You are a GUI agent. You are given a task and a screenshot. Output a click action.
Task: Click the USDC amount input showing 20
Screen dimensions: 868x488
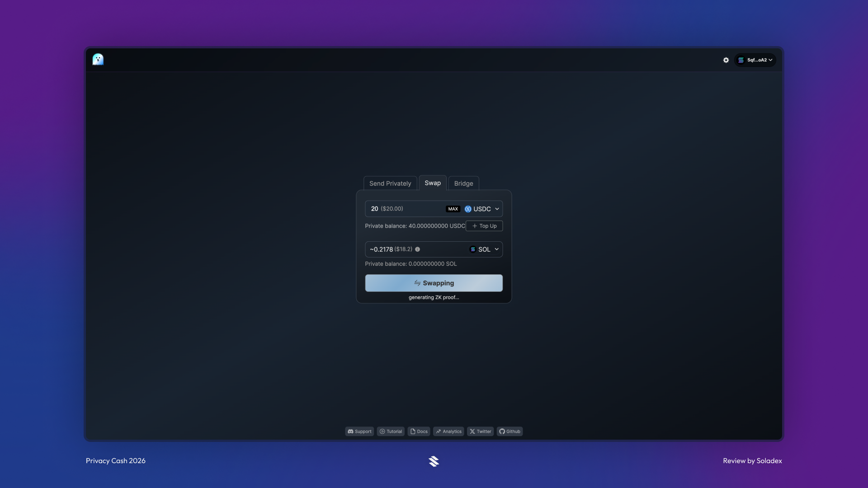pos(374,209)
